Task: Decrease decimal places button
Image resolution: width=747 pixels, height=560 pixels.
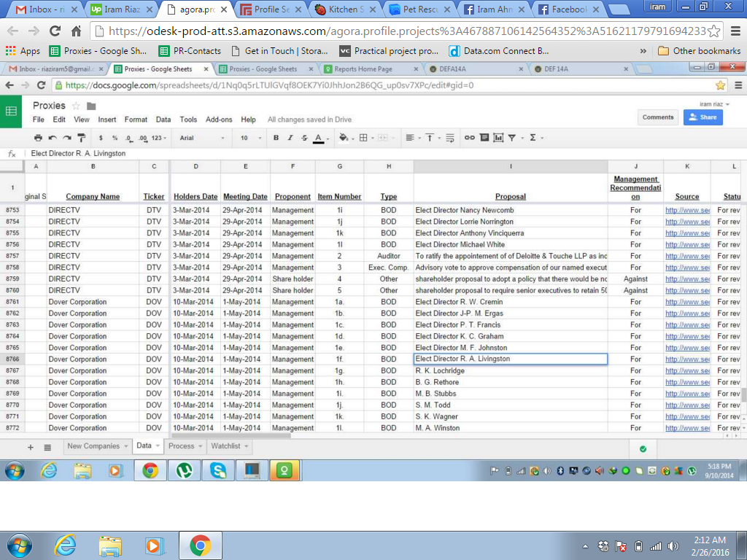Action: tap(129, 138)
